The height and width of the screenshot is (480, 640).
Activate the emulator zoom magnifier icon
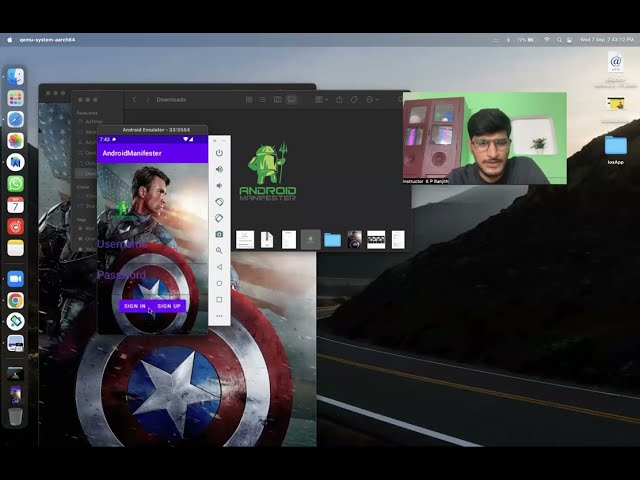(219, 251)
